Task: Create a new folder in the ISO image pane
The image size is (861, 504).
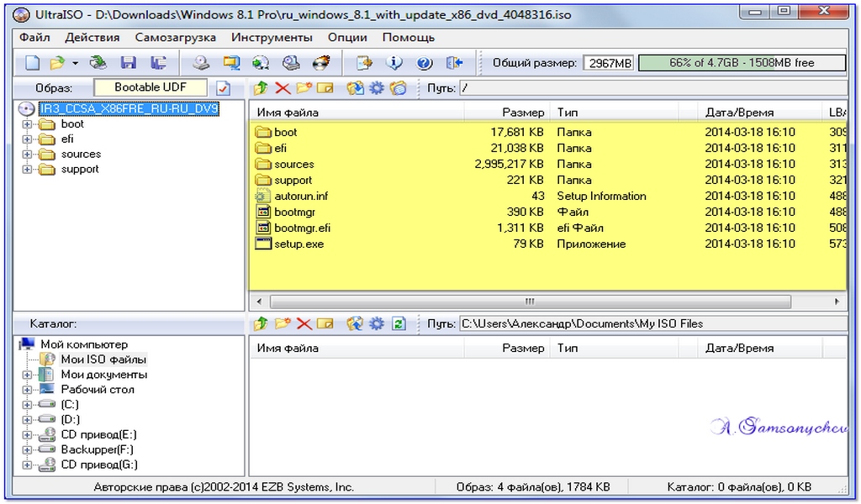Action: (x=304, y=87)
